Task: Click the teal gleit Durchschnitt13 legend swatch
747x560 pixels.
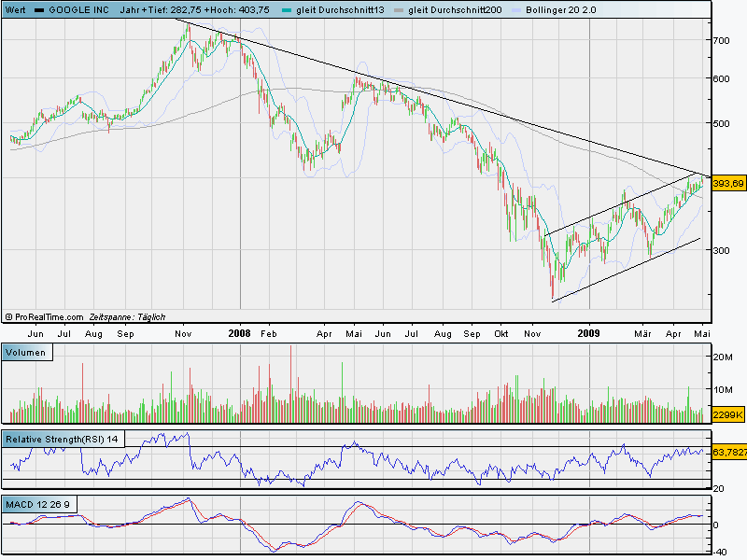Action: pyautogui.click(x=287, y=10)
